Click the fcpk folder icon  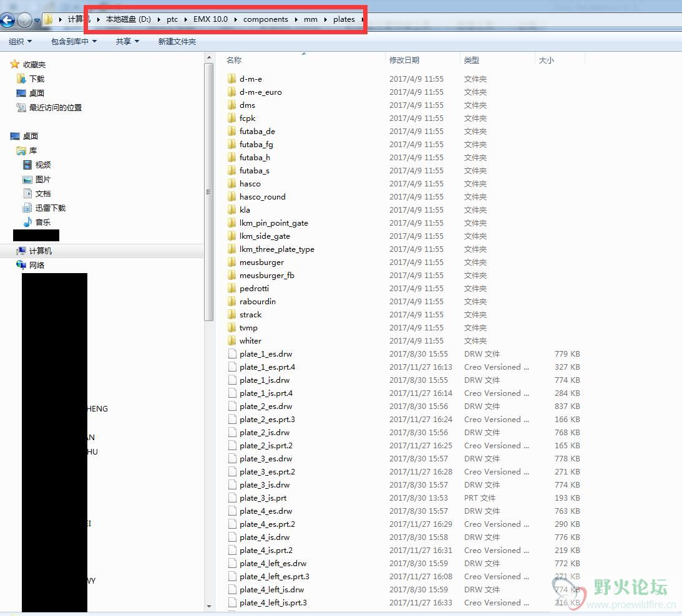click(232, 118)
